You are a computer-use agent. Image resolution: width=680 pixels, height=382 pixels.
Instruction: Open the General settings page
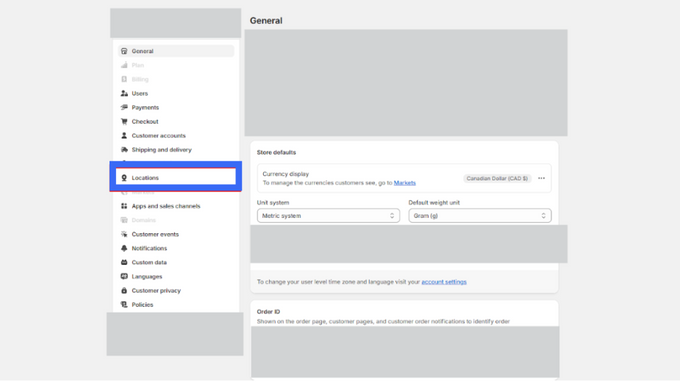point(176,51)
